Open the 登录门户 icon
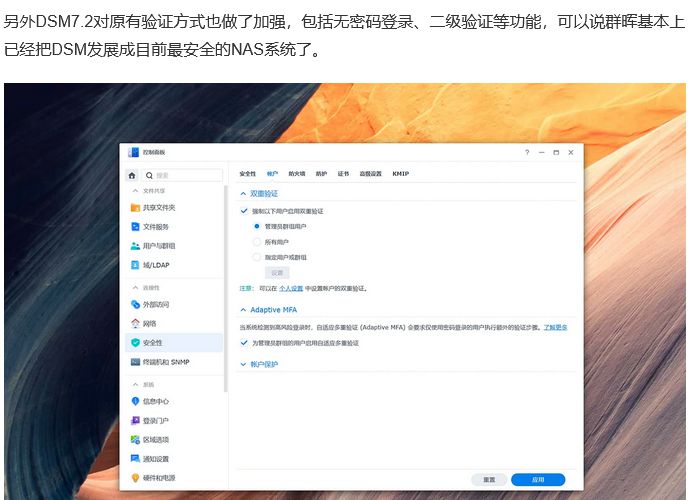The height and width of the screenshot is (500, 689). tap(135, 420)
